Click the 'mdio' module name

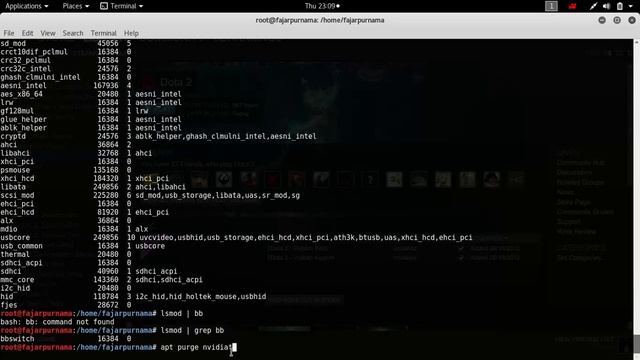point(9,229)
